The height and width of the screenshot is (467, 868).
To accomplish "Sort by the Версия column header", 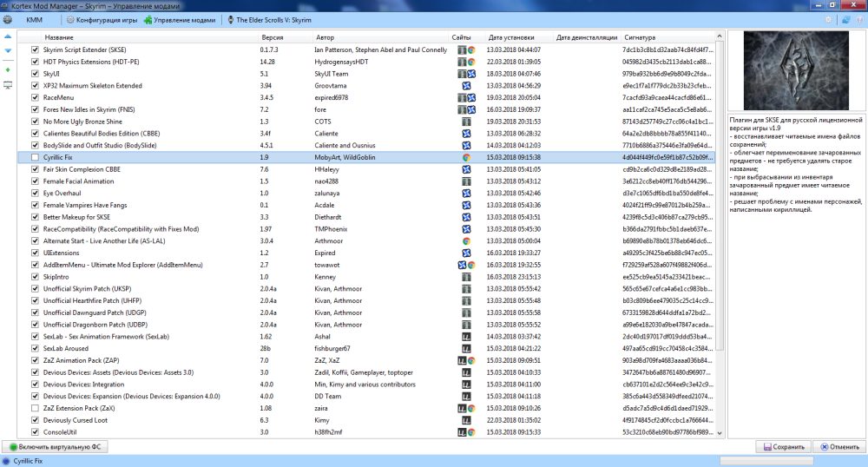I will click(273, 37).
